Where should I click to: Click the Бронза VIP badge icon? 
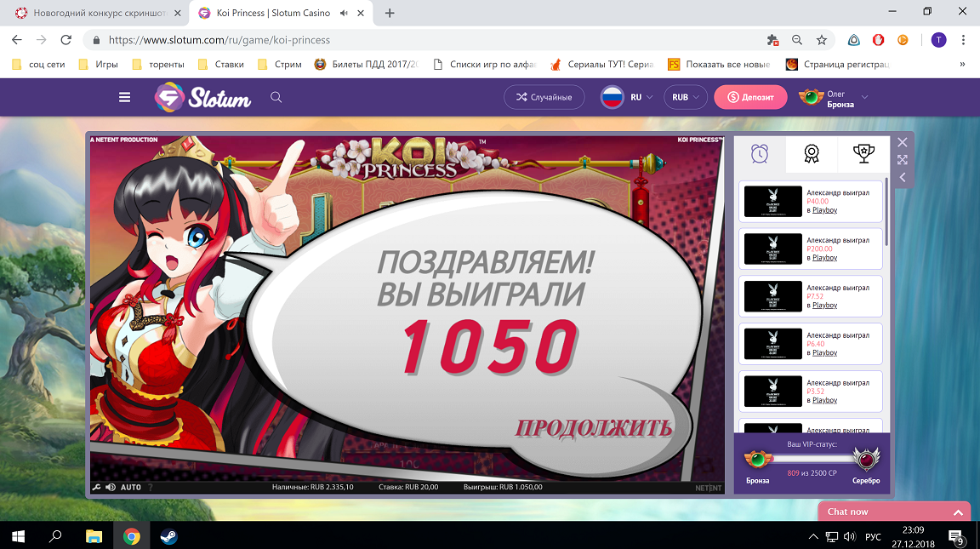coord(757,460)
